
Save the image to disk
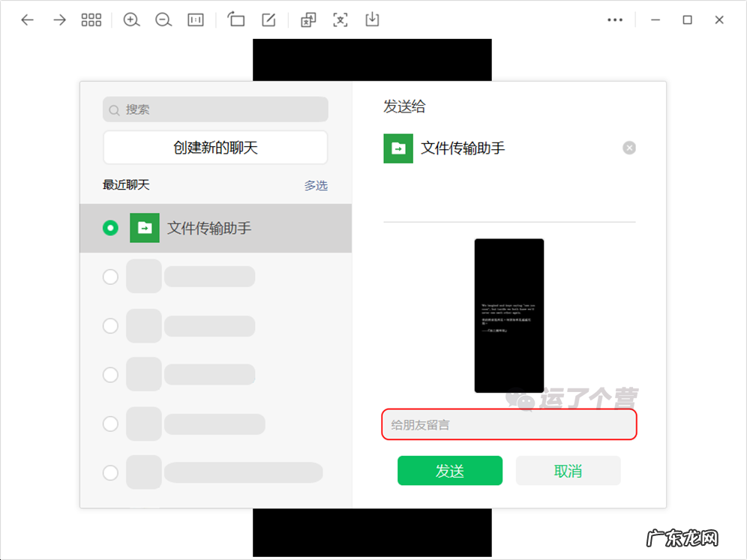point(373,19)
